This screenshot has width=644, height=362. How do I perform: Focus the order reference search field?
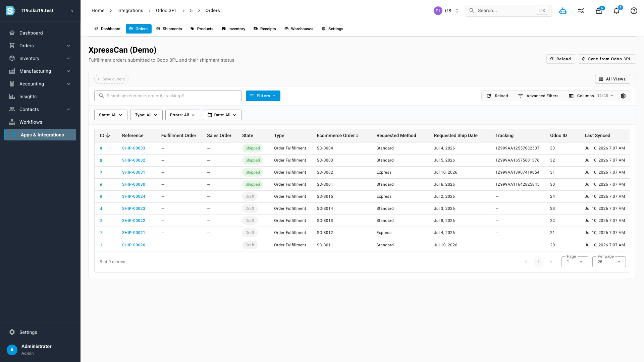pos(168,96)
